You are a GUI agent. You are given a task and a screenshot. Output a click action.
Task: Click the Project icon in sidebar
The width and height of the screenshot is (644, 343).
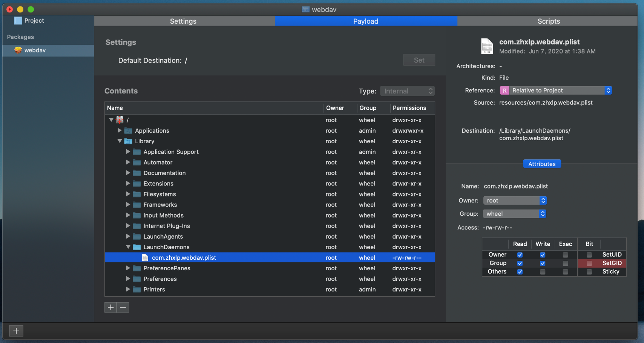[18, 21]
